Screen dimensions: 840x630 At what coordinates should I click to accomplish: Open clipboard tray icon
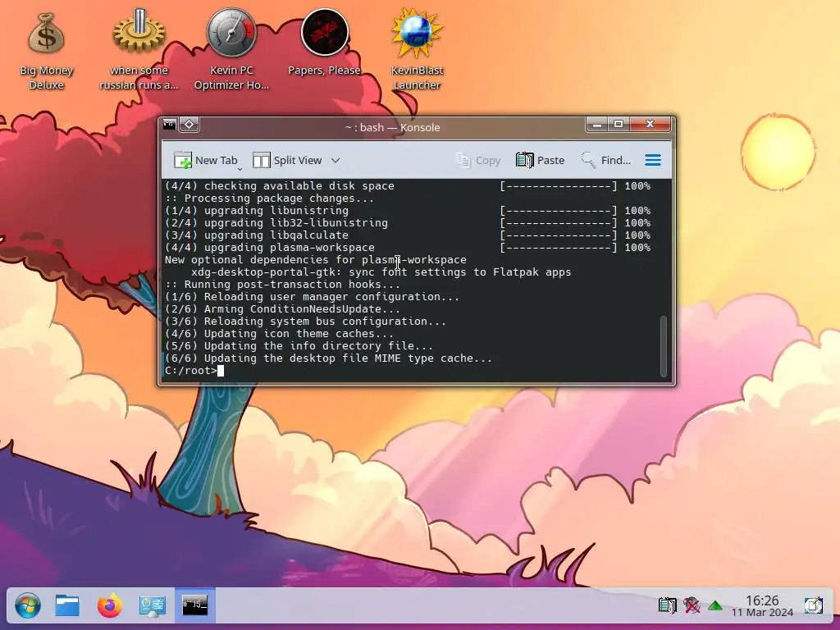pos(667,606)
